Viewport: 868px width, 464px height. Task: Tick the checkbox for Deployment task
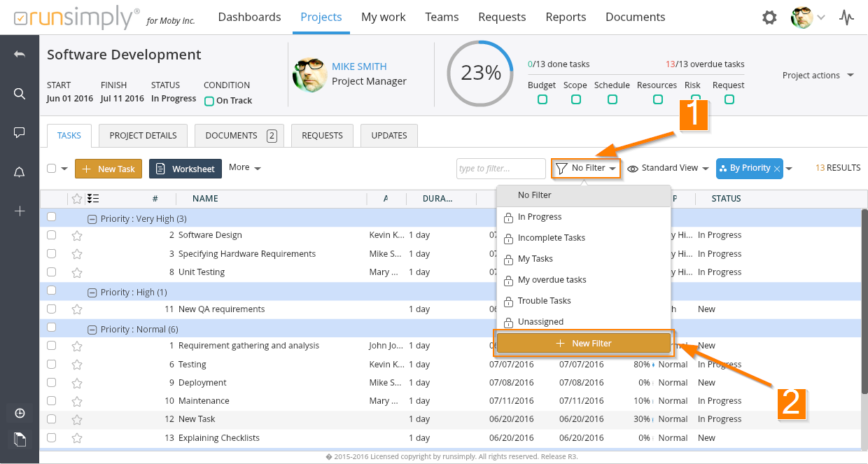pyautogui.click(x=51, y=383)
